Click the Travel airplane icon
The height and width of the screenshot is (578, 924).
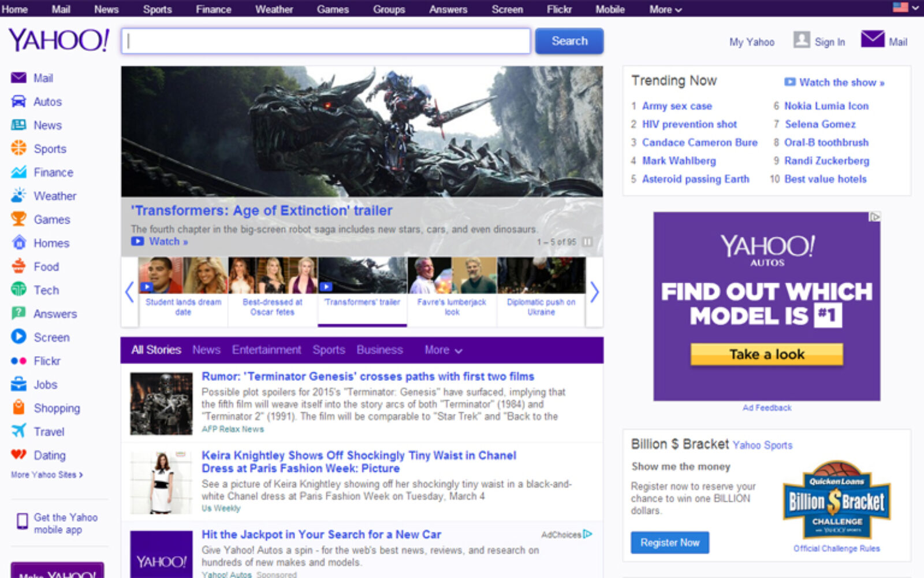(x=18, y=431)
